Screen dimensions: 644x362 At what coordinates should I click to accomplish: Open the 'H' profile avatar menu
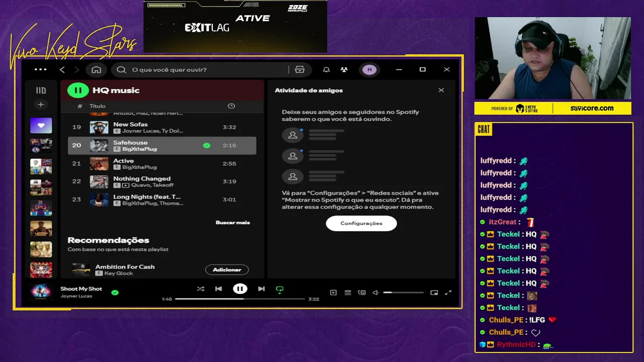point(370,70)
